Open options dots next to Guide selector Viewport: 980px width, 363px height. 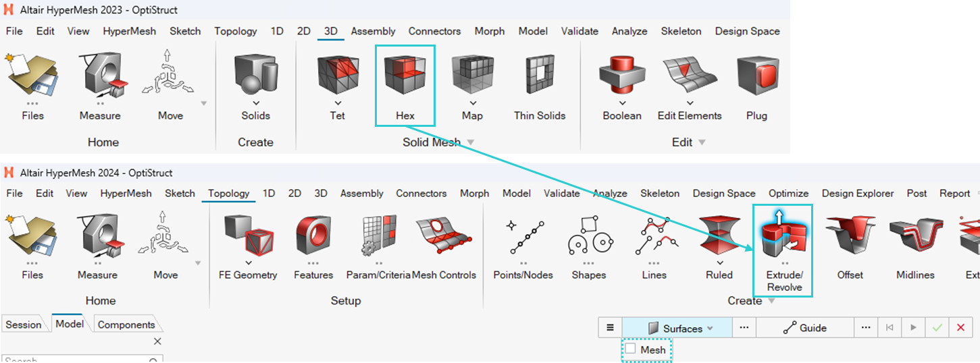(x=866, y=328)
